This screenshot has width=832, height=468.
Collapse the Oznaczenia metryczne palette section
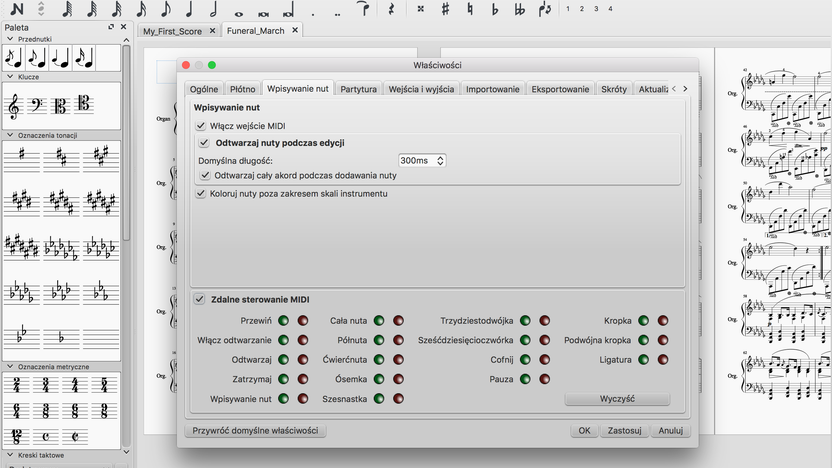(x=10, y=366)
